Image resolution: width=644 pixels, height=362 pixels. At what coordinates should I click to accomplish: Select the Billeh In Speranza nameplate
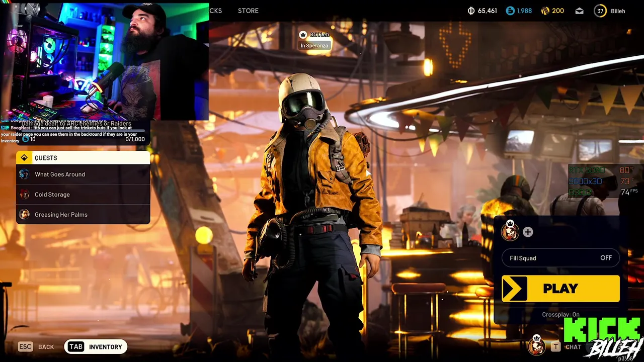314,40
